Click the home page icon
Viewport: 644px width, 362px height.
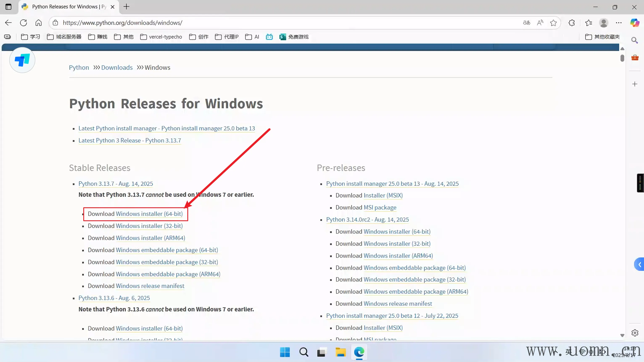[x=38, y=23]
